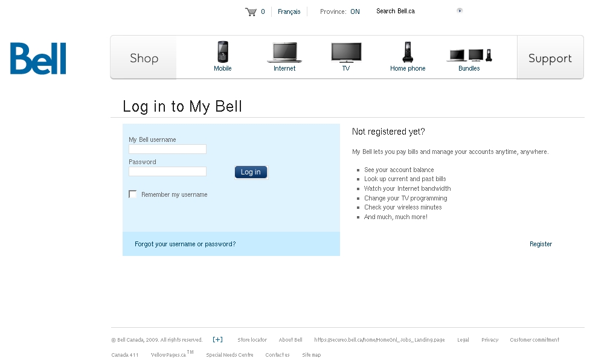613x364 pixels.
Task: Click the Bell Canada 2009 copyright text
Action: [x=157, y=340]
